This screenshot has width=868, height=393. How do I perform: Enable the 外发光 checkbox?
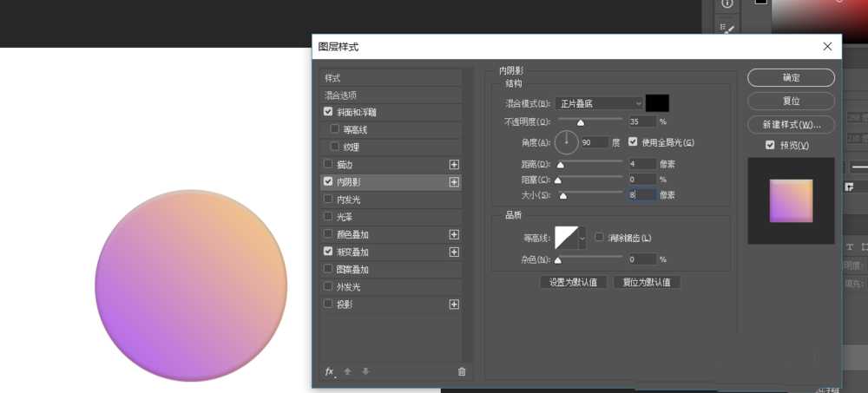[328, 287]
